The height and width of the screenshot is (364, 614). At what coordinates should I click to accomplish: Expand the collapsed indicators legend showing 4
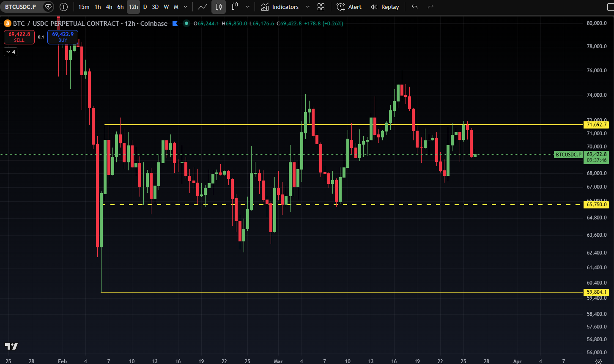[10, 52]
